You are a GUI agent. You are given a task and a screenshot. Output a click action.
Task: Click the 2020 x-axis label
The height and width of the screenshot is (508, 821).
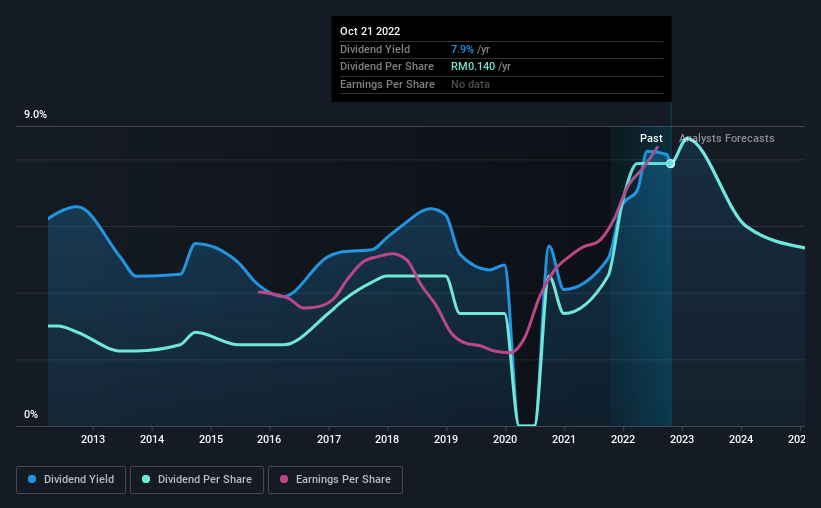505,439
